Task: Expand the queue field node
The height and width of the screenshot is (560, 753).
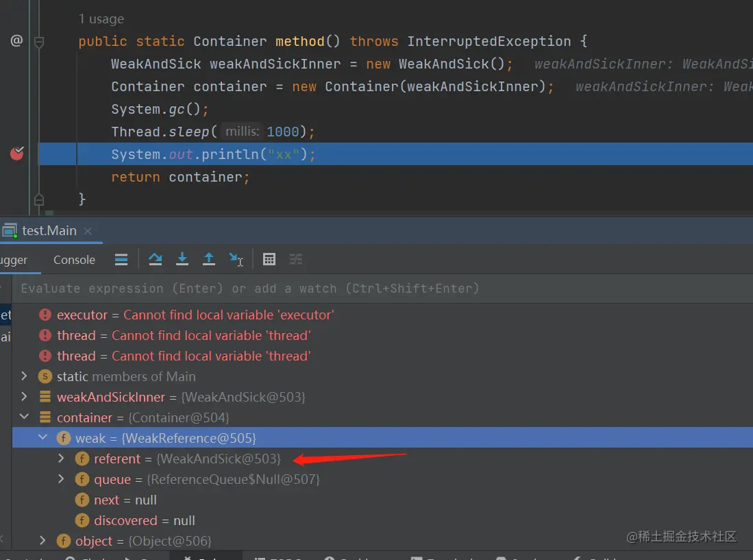Action: tap(61, 479)
